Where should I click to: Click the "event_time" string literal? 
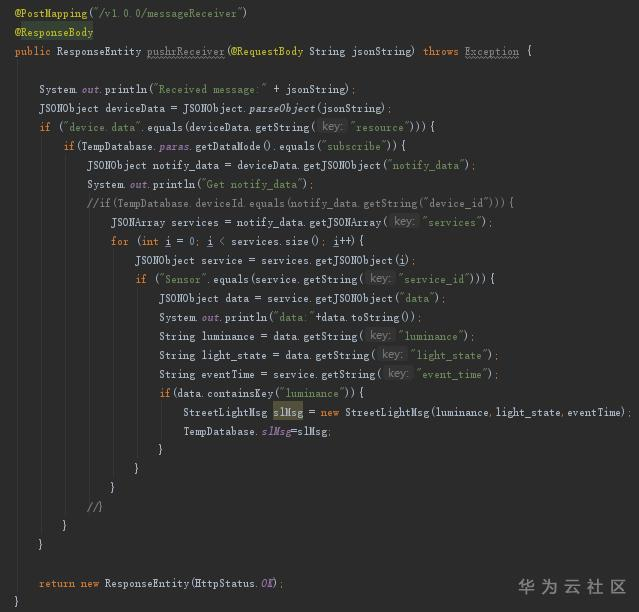click(452, 374)
